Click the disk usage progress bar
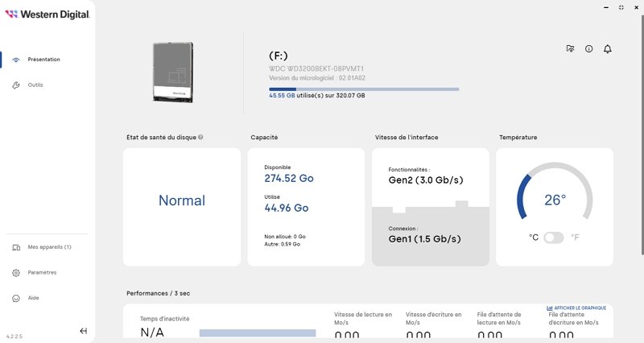644x343 pixels. coord(364,89)
